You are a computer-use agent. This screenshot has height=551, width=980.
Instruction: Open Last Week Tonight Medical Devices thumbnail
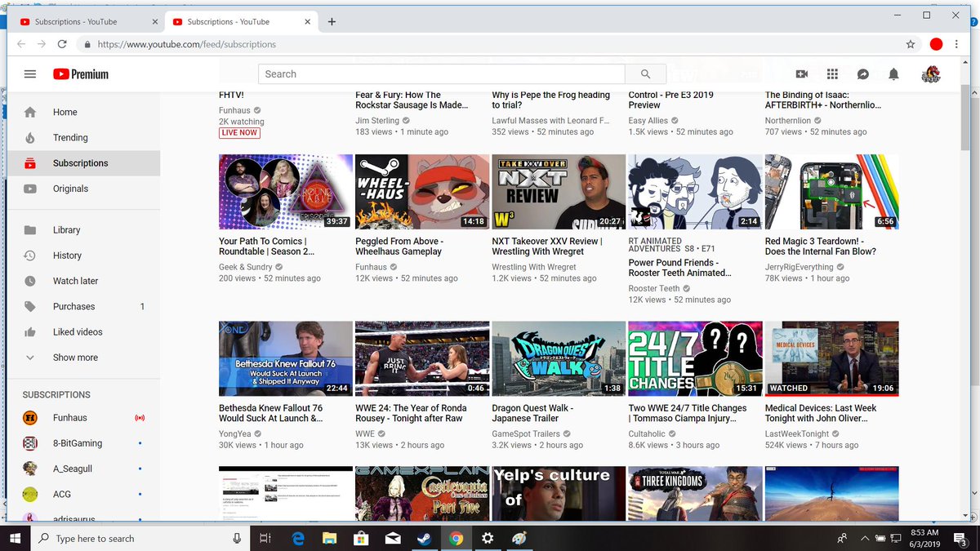point(831,358)
